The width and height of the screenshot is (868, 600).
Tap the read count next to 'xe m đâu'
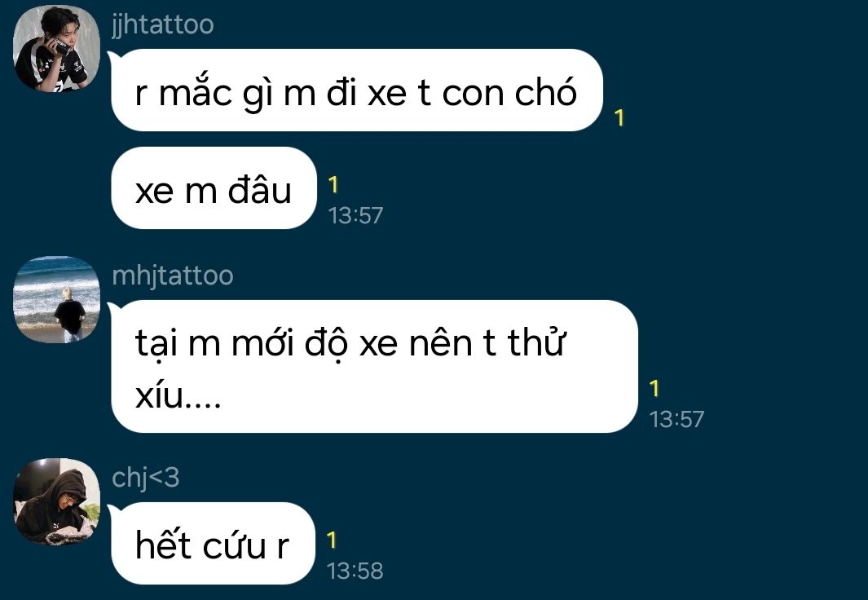point(333,184)
